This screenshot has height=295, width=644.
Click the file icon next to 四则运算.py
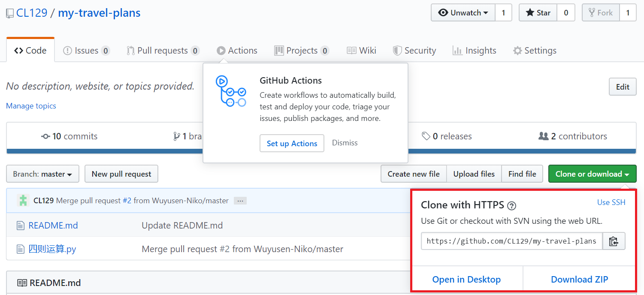click(20, 249)
